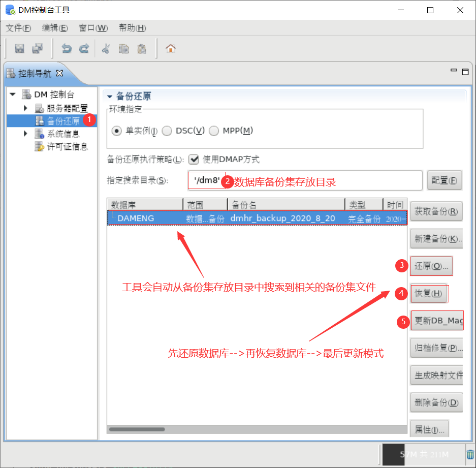476x468 pixels.
Task: Select the 单实例 radio button
Action: [x=116, y=131]
